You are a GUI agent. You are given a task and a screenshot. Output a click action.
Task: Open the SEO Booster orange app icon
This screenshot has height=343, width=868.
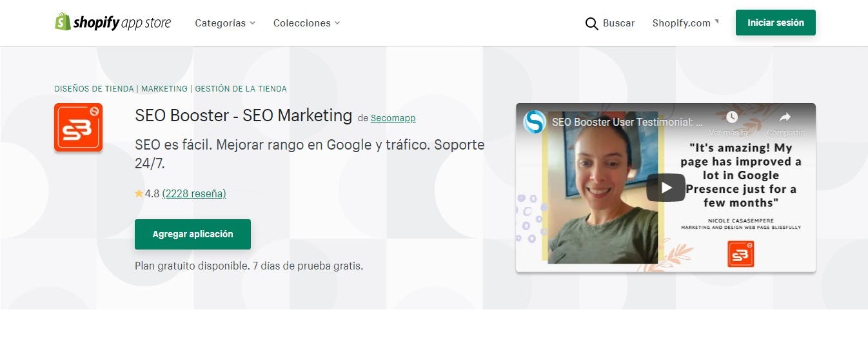point(78,128)
